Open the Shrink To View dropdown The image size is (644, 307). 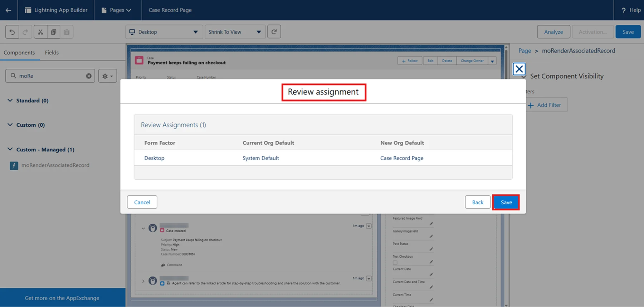[235, 32]
